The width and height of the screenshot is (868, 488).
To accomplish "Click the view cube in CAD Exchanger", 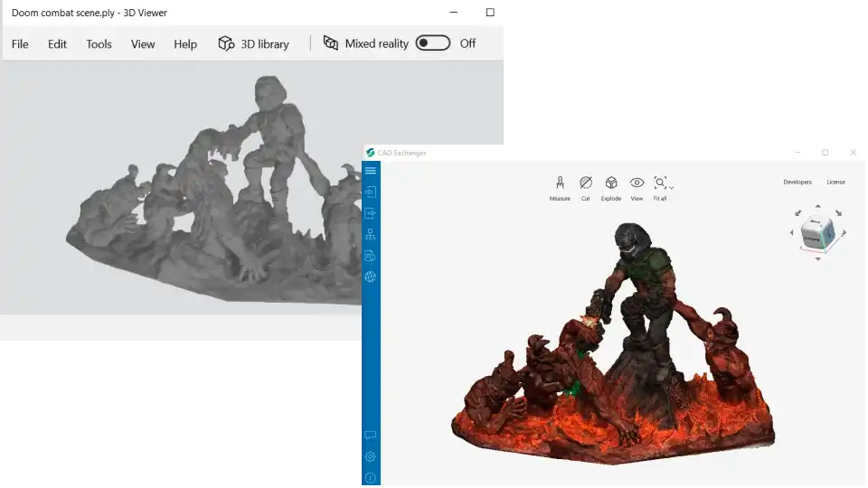I will [x=817, y=233].
